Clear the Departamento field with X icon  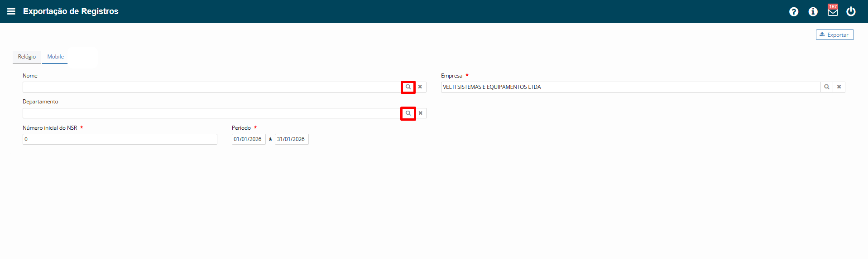click(x=420, y=113)
